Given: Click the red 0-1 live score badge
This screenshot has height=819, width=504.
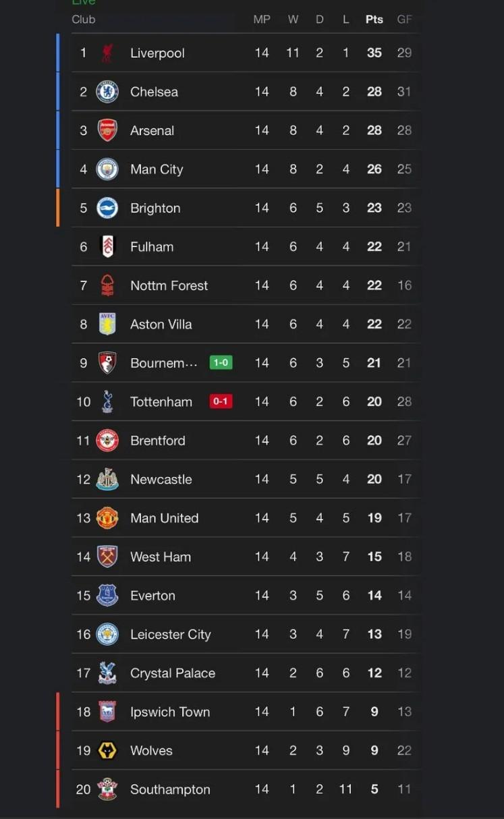Looking at the screenshot, I should [221, 401].
